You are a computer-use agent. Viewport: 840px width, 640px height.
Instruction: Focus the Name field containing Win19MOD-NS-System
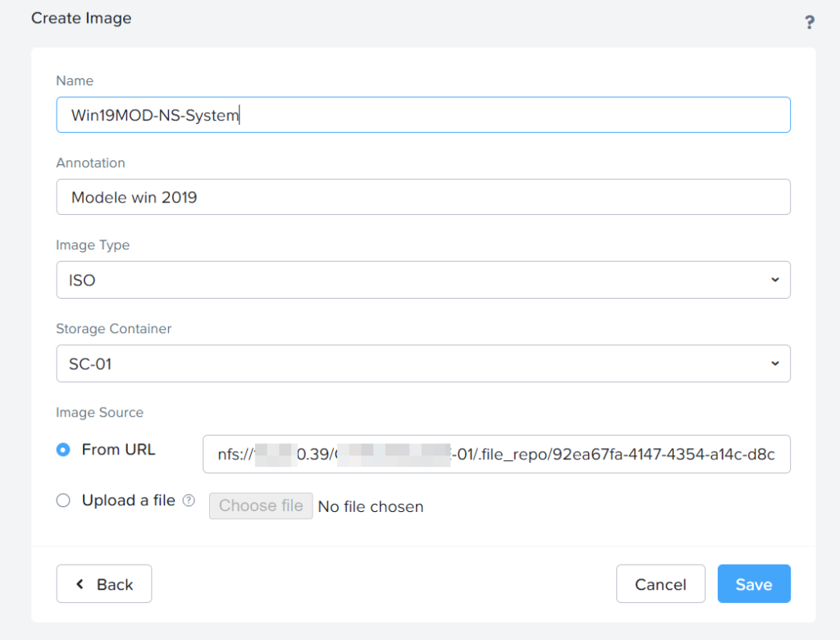(x=422, y=115)
